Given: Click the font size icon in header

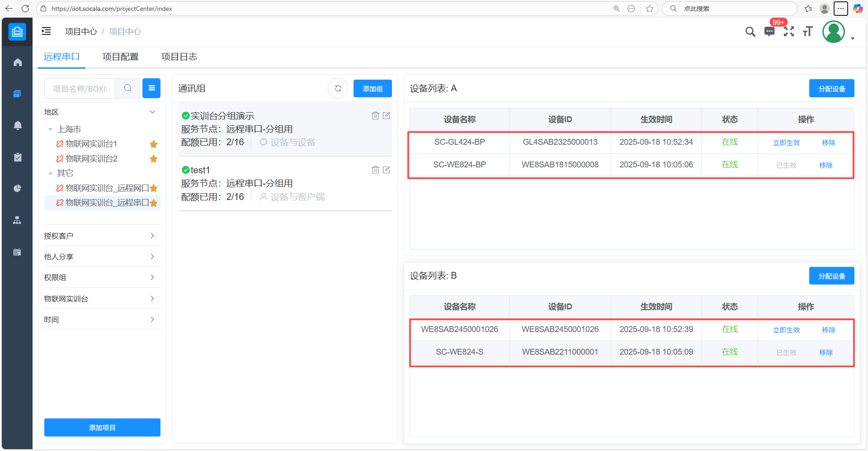Looking at the screenshot, I should pyautogui.click(x=808, y=31).
